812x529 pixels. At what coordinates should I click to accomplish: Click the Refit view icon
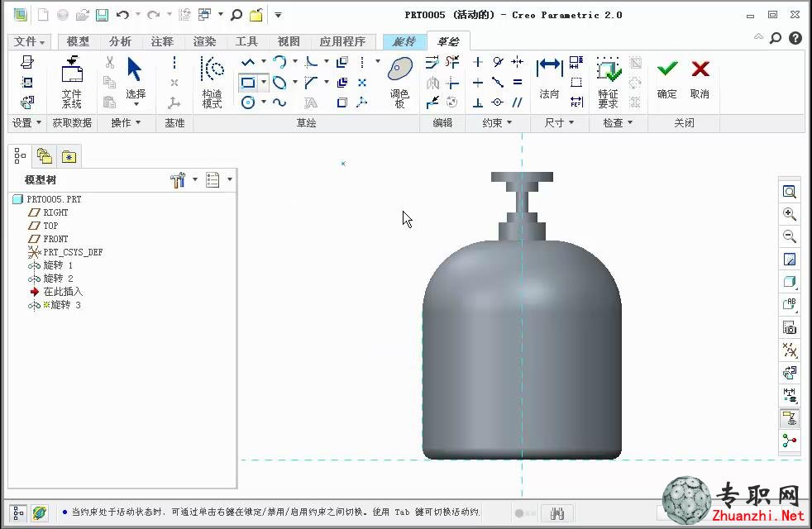click(x=790, y=192)
